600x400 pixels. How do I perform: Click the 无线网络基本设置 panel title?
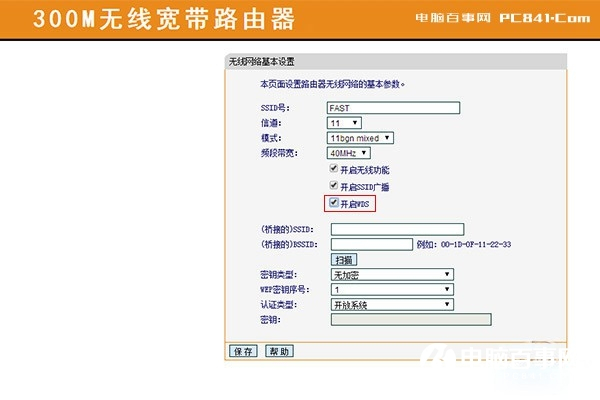click(261, 62)
